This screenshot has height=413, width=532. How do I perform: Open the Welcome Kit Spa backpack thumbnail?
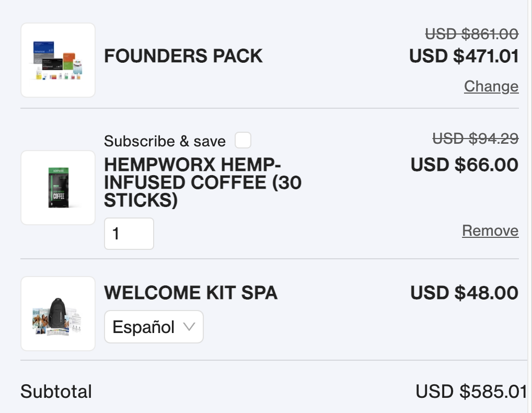coord(58,314)
